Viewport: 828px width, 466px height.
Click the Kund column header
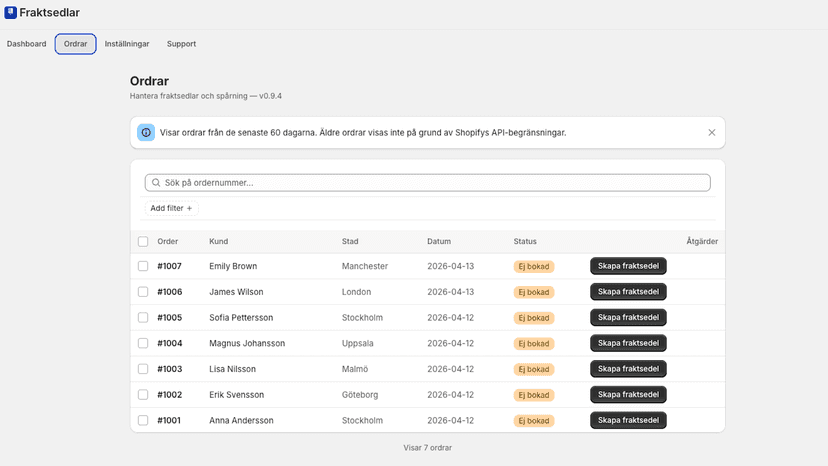coord(219,241)
